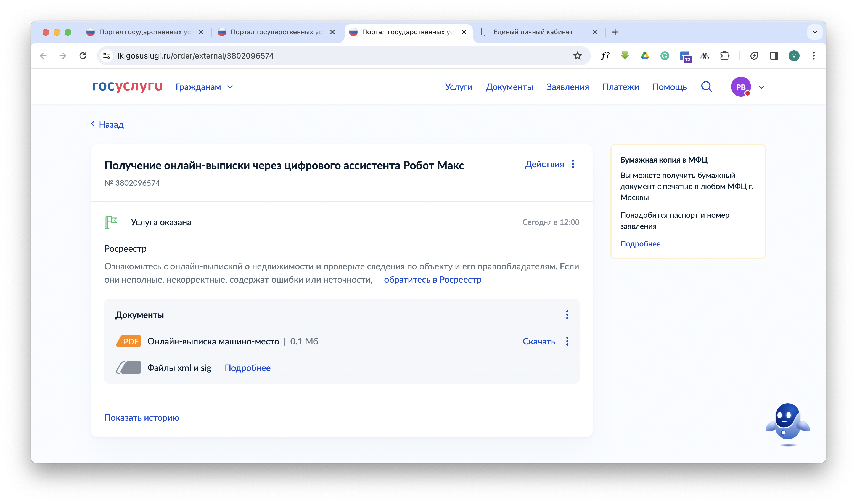Open a new browser tab

point(615,32)
